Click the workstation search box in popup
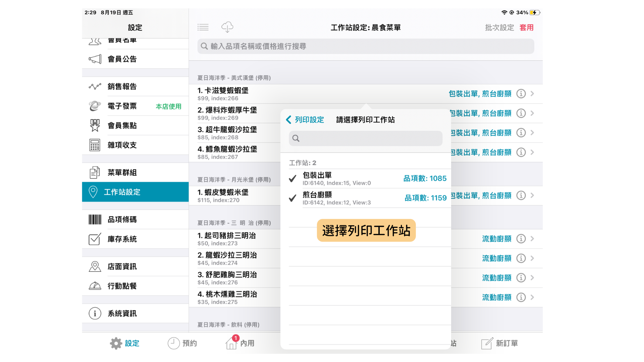 pyautogui.click(x=366, y=138)
